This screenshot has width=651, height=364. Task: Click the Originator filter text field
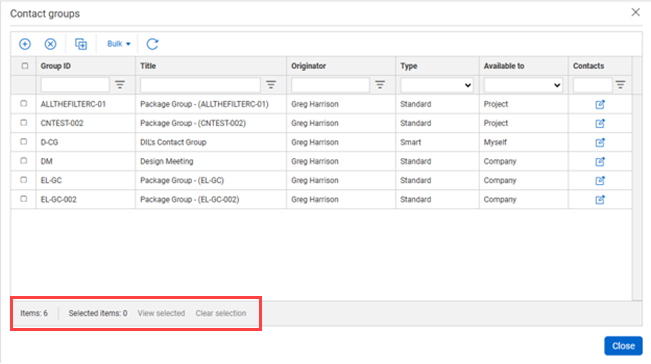tap(330, 85)
